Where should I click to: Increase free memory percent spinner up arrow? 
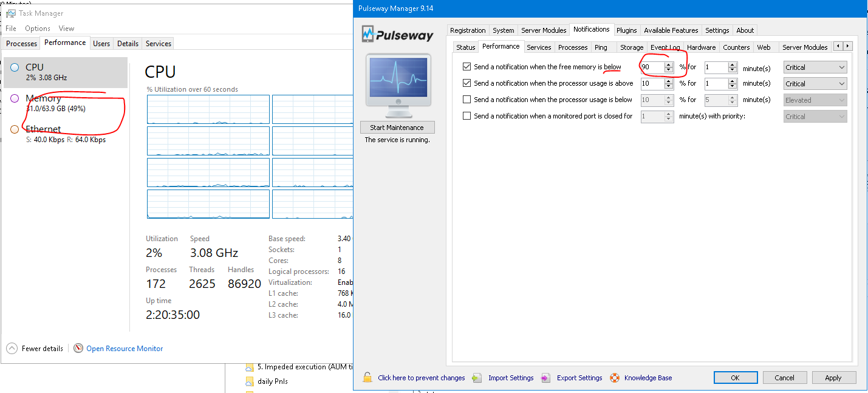(x=669, y=64)
